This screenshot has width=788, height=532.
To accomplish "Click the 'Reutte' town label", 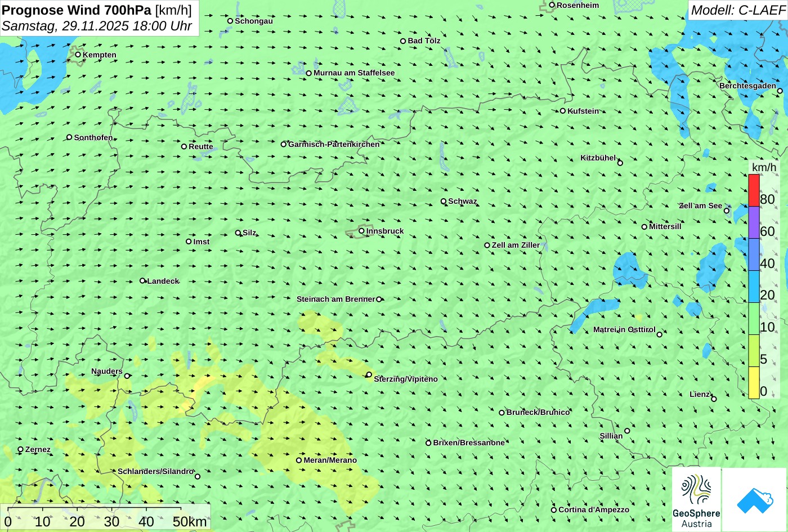I will point(201,146).
